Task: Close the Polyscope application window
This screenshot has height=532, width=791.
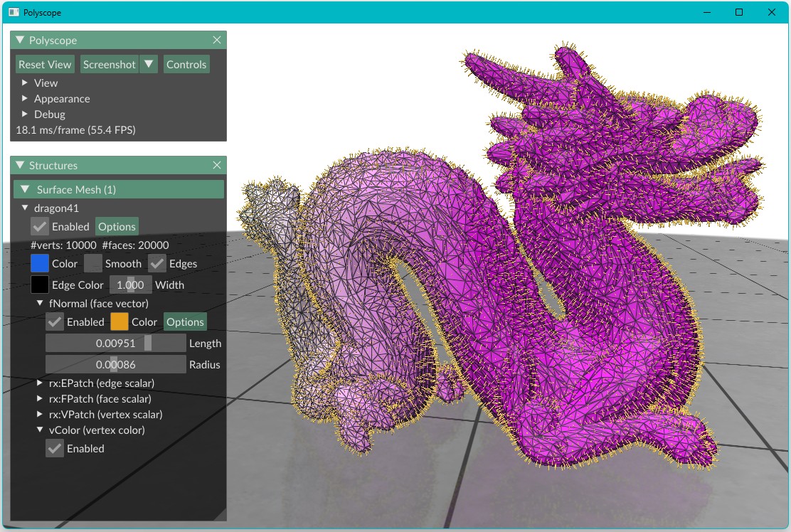Action: [771, 12]
